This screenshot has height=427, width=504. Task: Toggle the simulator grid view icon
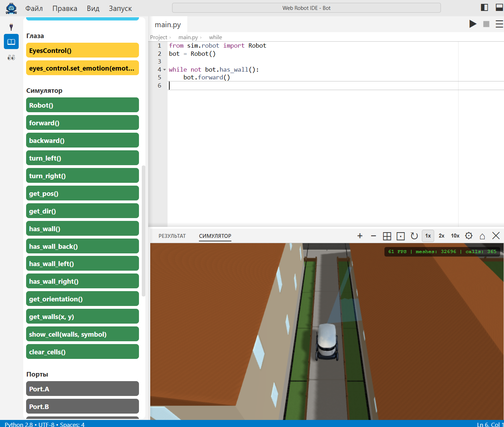click(x=387, y=236)
